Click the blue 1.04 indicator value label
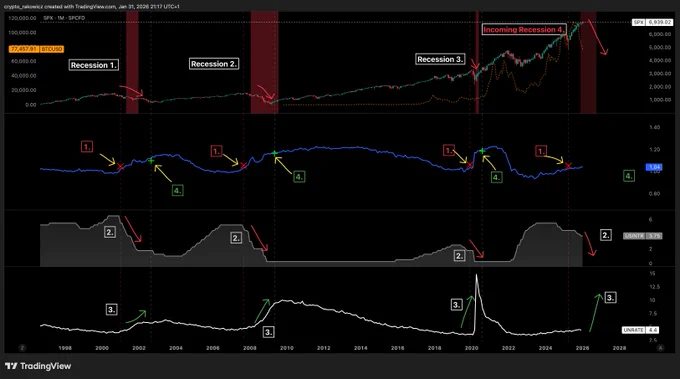The image size is (680, 379). 654,167
